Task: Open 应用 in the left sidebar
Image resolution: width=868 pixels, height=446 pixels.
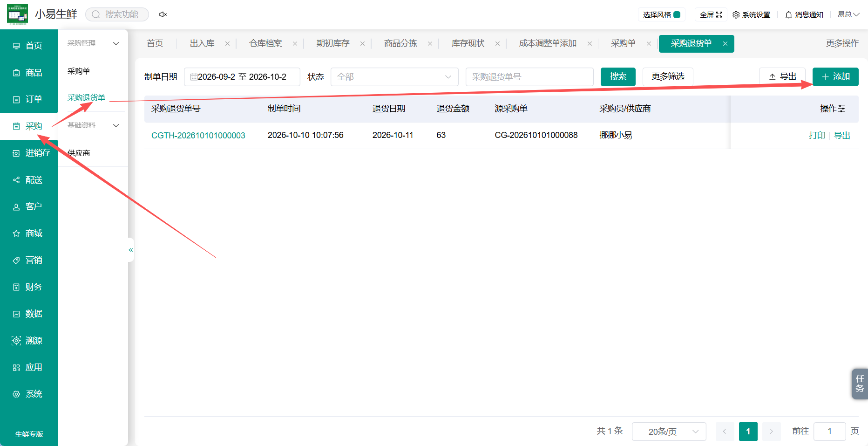Action: (x=29, y=367)
